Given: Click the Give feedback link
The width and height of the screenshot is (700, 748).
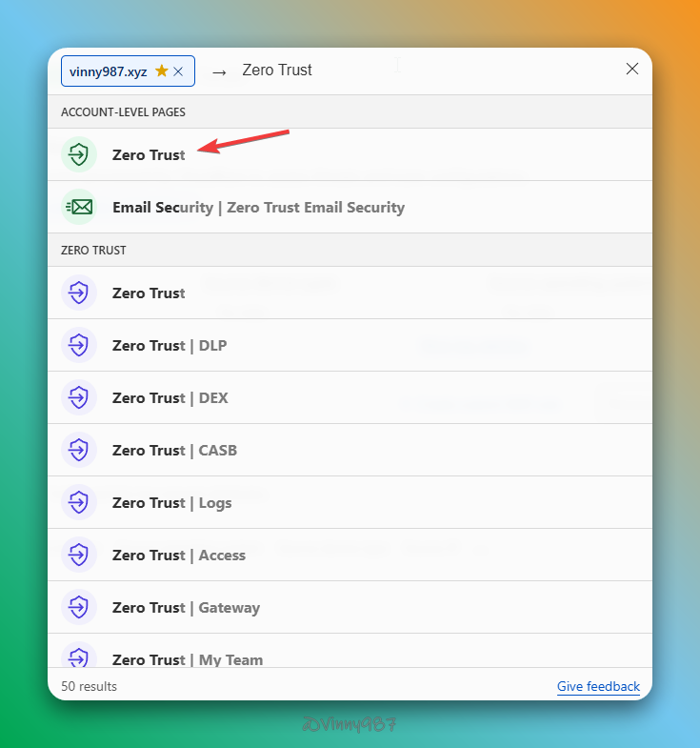Looking at the screenshot, I should click(598, 686).
